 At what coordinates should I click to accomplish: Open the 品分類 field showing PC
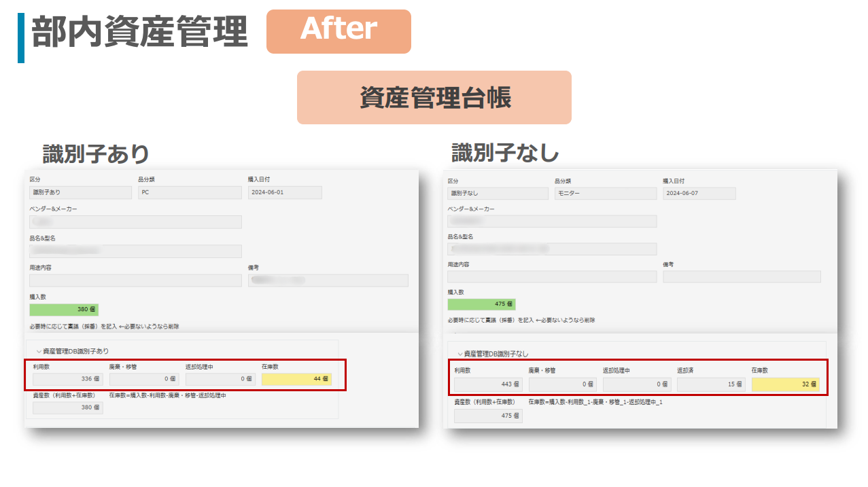point(189,193)
